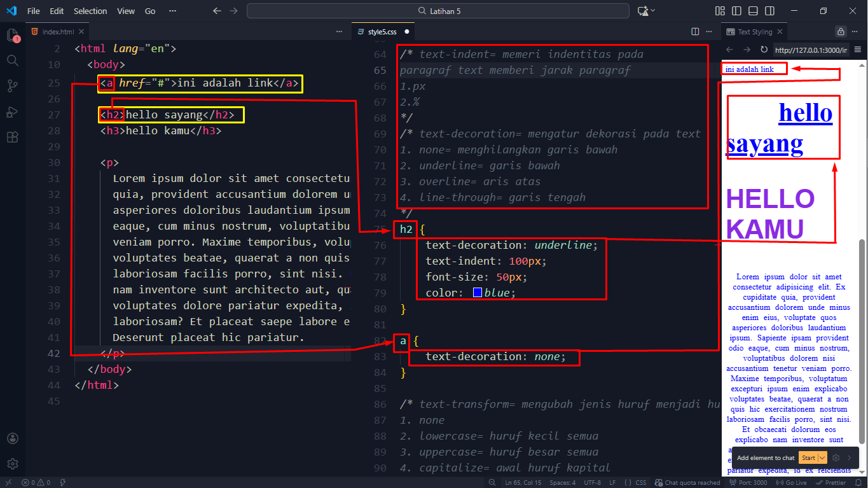Viewport: 868px width, 488px height.
Task: Toggle the bottom panel layout button
Action: (x=753, y=11)
